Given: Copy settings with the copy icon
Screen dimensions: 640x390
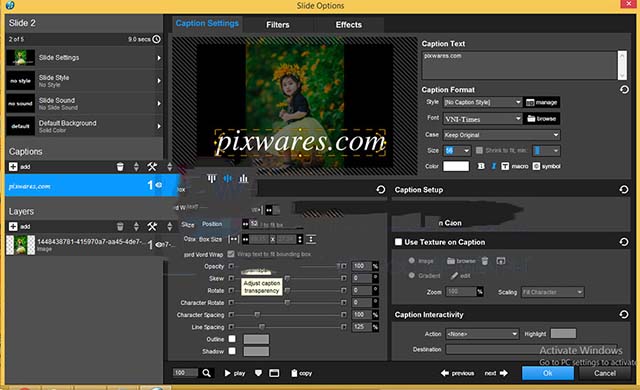Looking at the screenshot, I should [x=302, y=373].
